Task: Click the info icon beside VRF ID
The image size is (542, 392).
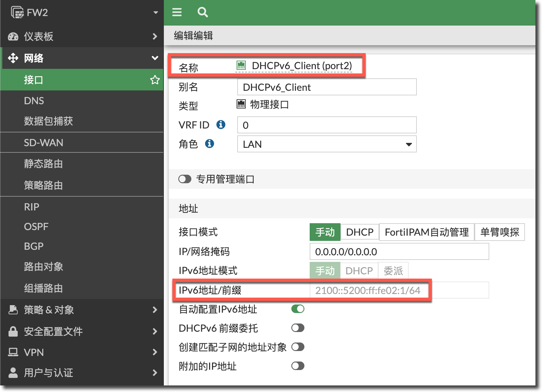Action: point(221,125)
